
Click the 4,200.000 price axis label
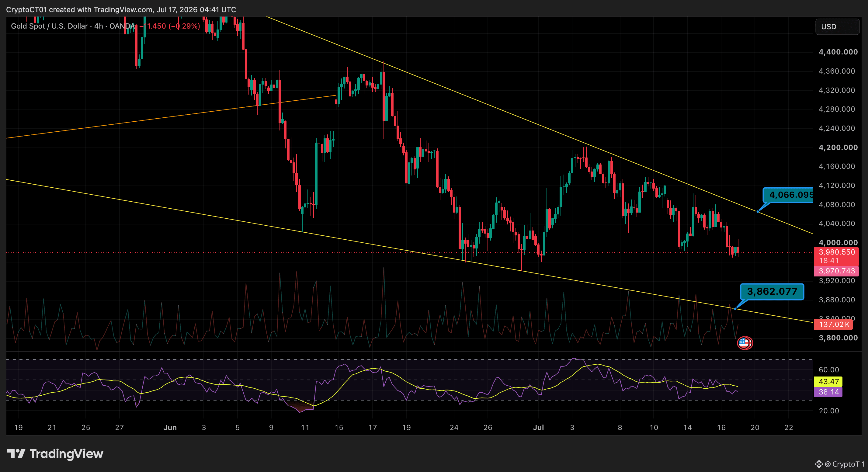(838, 147)
